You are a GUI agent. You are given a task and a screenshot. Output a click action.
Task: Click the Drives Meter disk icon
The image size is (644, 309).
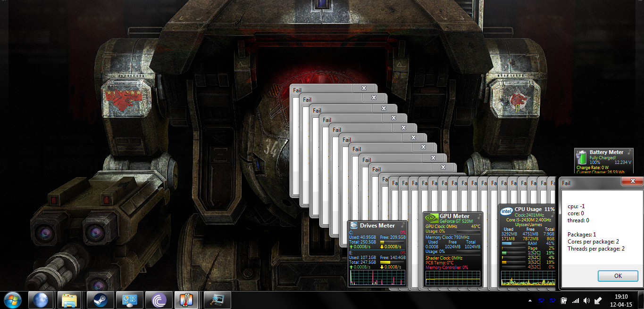354,226
